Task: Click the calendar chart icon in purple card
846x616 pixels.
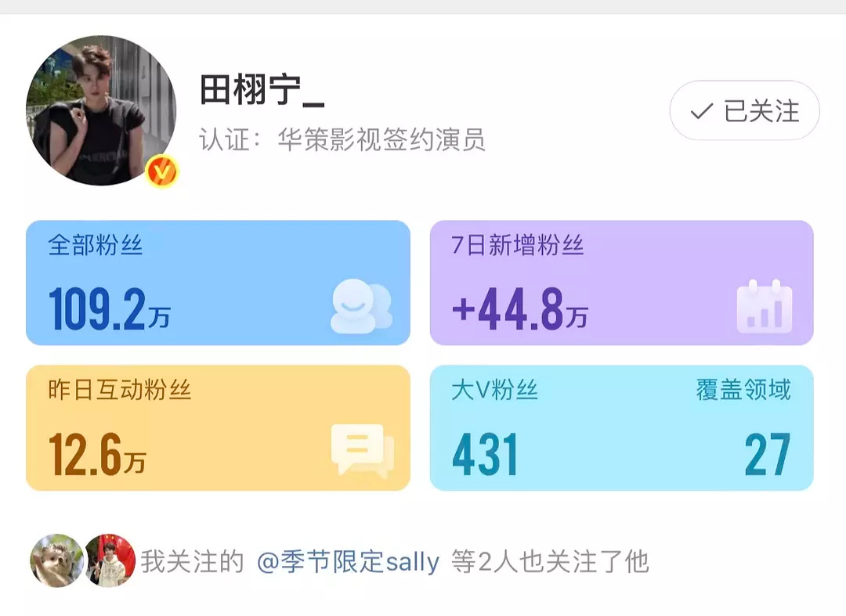Action: coord(765,307)
